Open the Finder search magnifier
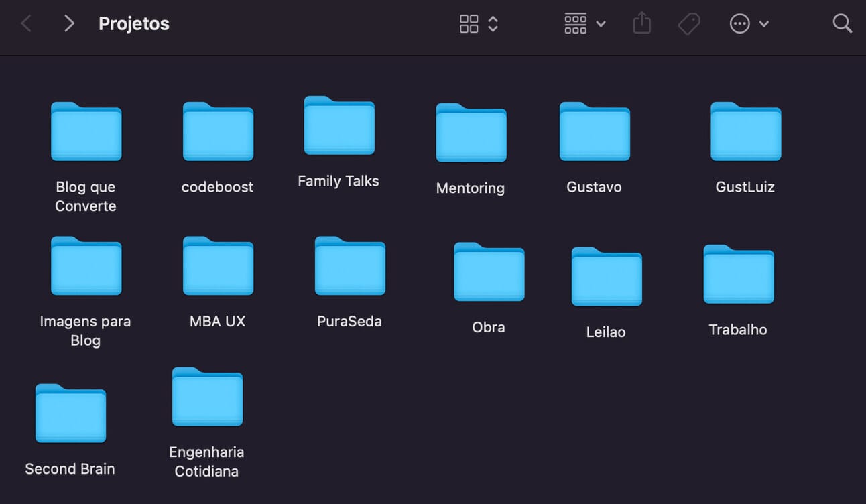This screenshot has width=866, height=504. [x=842, y=24]
